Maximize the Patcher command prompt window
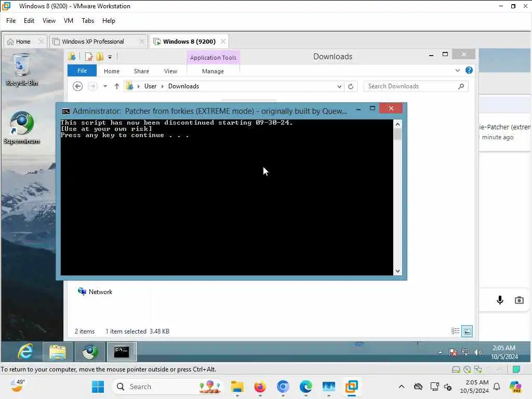 pos(373,108)
